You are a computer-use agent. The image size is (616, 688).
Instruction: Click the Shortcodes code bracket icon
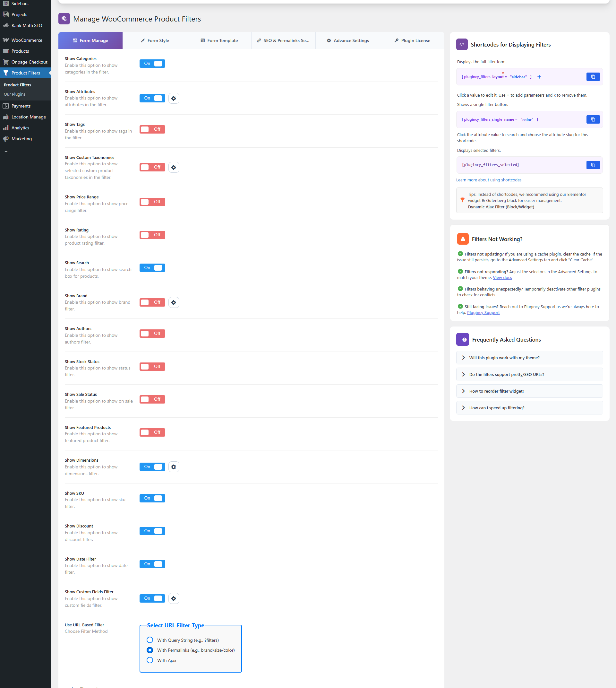(462, 44)
